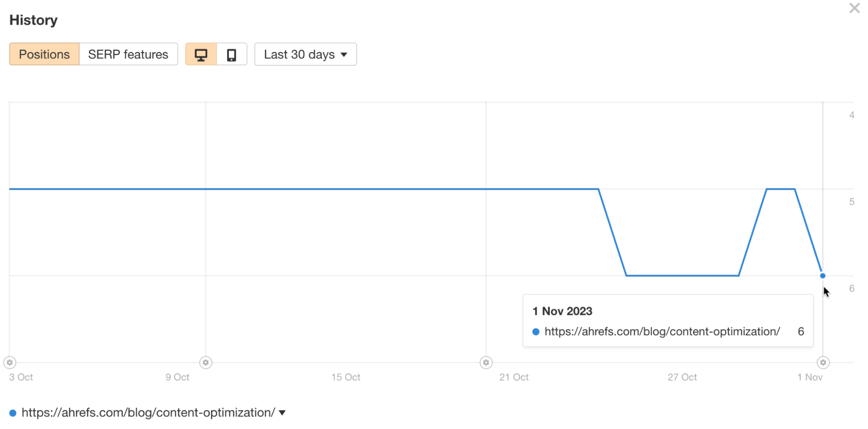Click the position value 6 in the tooltip
The image size is (868, 429).
click(800, 331)
